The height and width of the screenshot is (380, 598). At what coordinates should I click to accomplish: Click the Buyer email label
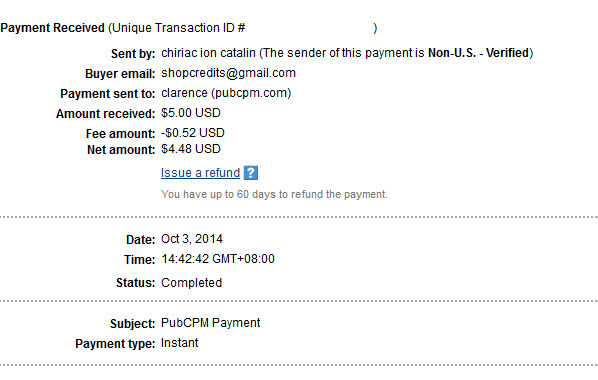120,74
